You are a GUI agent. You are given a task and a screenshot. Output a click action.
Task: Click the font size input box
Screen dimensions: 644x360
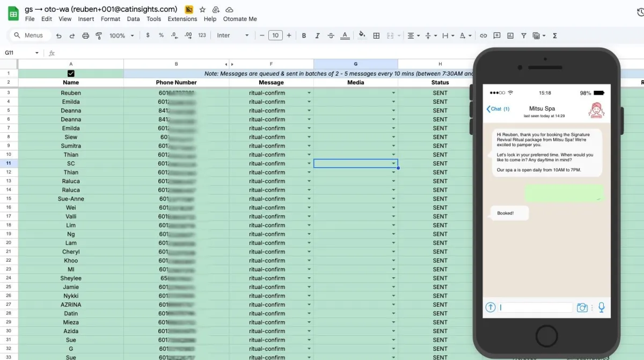[275, 35]
